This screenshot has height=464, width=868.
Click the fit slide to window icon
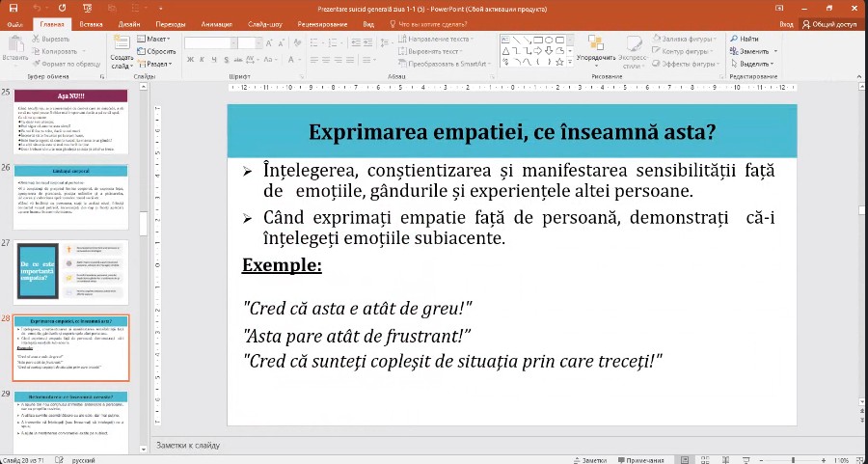[x=858, y=460]
